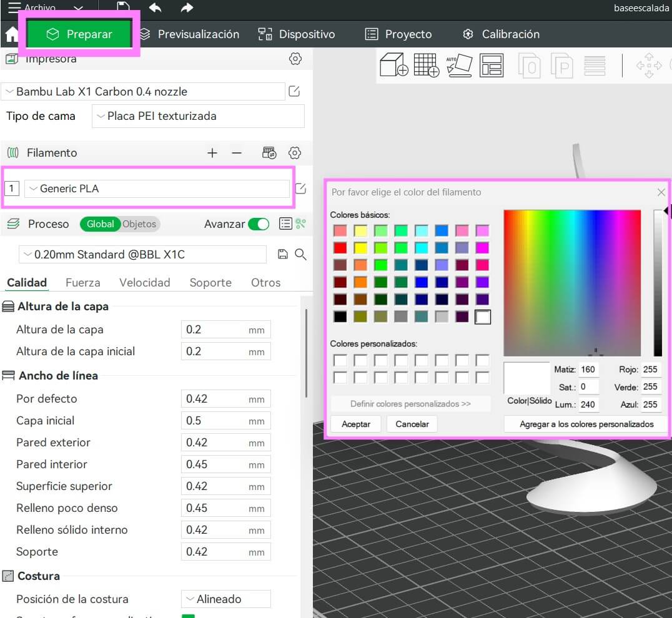The height and width of the screenshot is (618, 672).
Task: Select Objetos process mode
Action: [139, 224]
